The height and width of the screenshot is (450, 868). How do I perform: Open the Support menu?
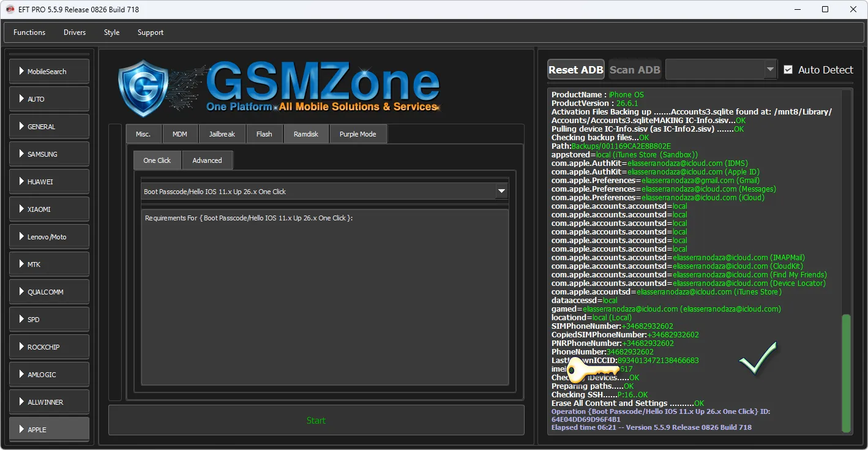151,32
